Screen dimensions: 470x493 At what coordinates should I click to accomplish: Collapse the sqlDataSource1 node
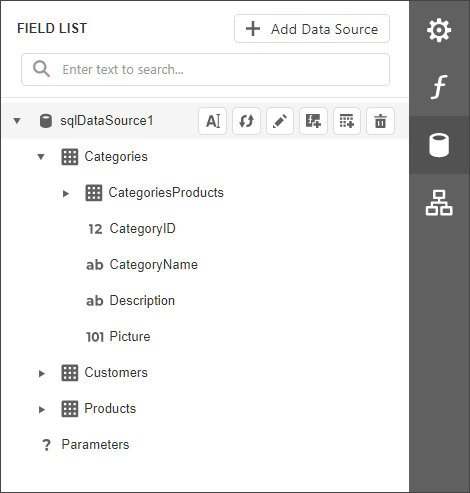(17, 121)
